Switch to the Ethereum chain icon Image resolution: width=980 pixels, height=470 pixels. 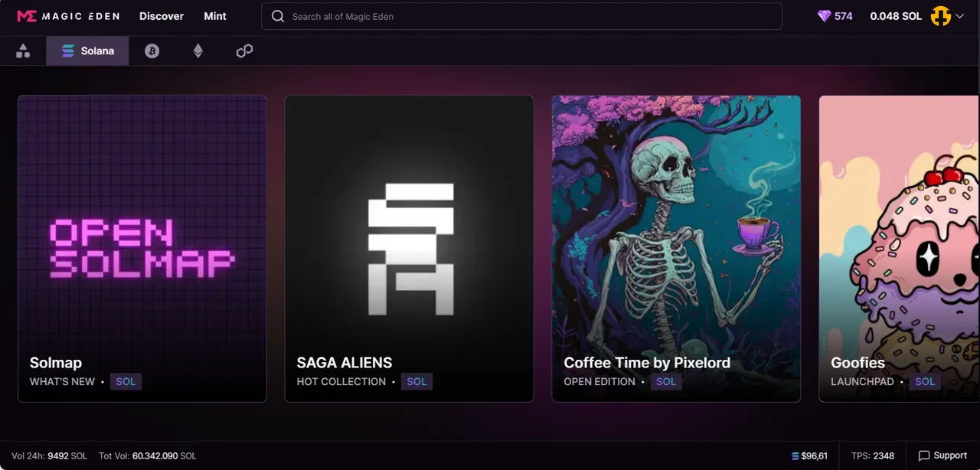(198, 51)
